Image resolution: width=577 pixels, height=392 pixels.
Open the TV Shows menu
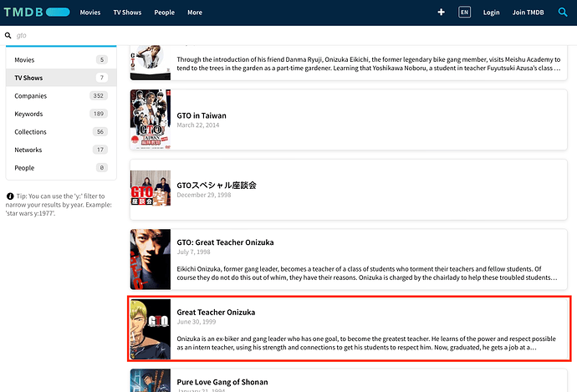127,13
